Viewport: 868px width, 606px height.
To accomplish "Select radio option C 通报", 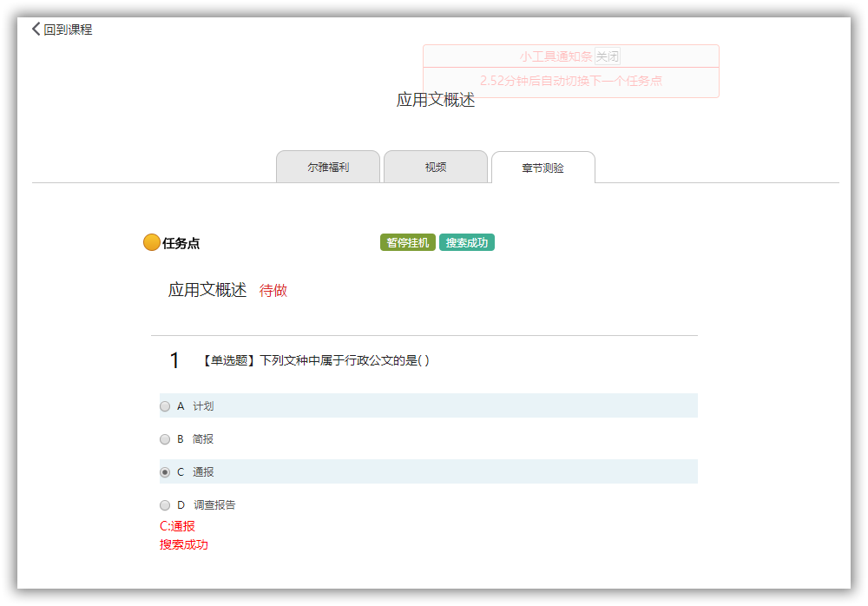I will [165, 472].
